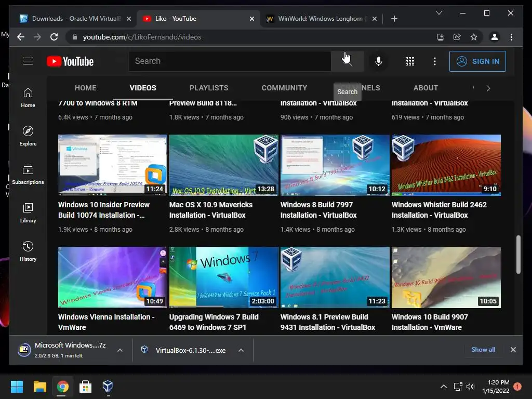This screenshot has height=399, width=532.
Task: Start voice search with the microphone icon
Action: (x=378, y=61)
